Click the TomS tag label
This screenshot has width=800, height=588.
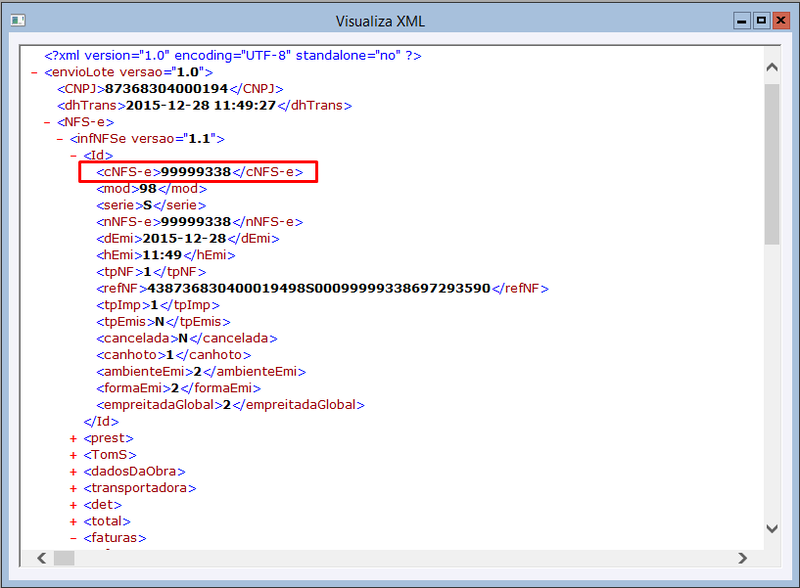[x=110, y=455]
